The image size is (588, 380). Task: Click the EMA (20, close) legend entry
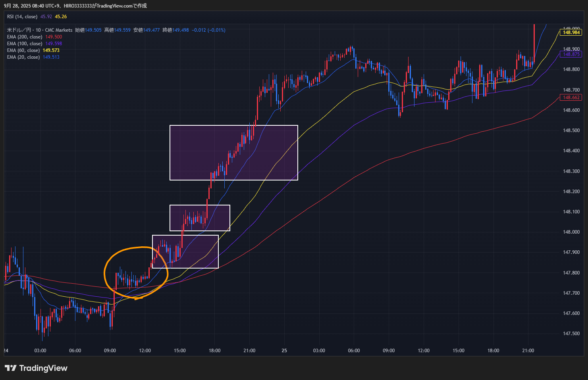point(23,57)
